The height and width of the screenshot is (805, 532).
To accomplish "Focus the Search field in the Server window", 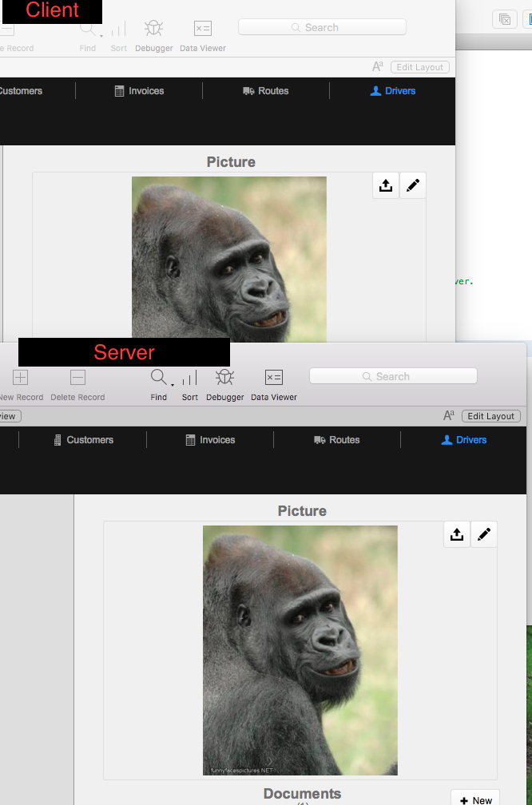I will 393,376.
